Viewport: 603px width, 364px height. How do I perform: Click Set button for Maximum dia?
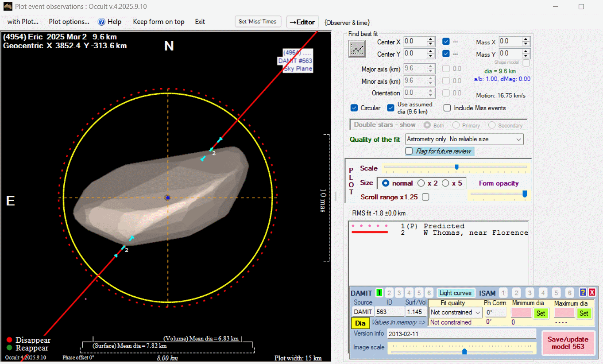coord(584,313)
